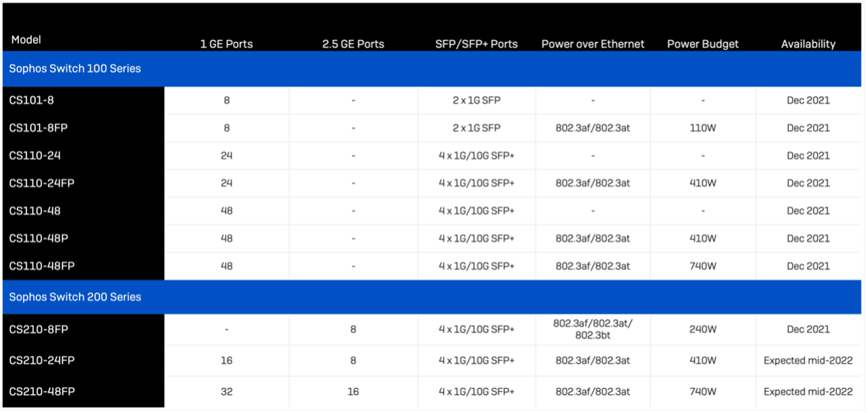Click '802.3af/802.3at' in CS110-24FP row
This screenshot has height=413, width=868.
tap(593, 183)
